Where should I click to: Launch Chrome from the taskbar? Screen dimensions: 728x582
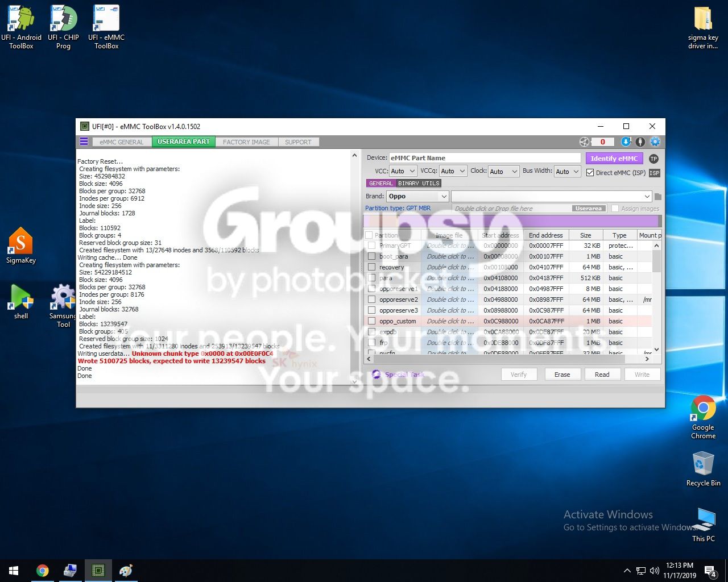[42, 571]
